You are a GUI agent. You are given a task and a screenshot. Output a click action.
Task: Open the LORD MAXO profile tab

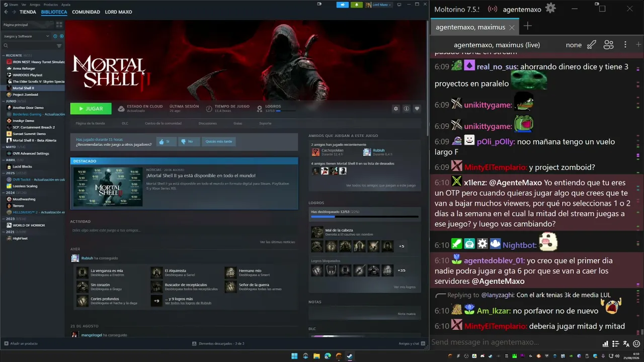(x=118, y=12)
